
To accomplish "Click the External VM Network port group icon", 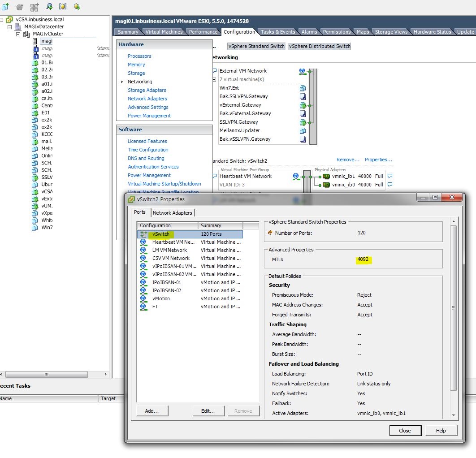I will coord(302,71).
